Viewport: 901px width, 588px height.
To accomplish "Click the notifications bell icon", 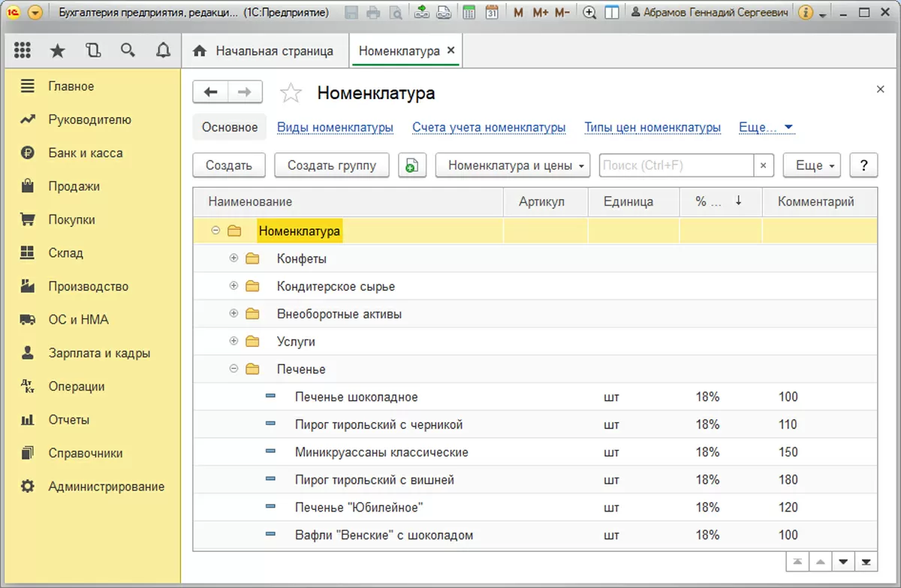I will click(x=163, y=50).
